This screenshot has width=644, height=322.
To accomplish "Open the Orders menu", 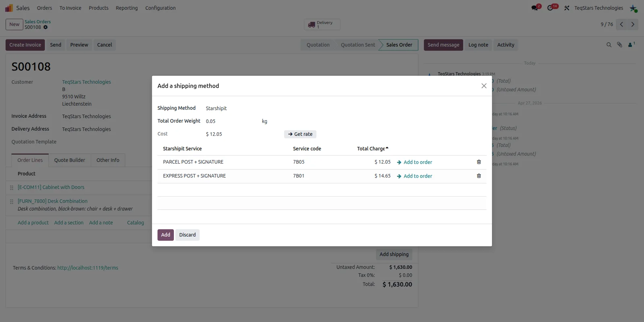I will coord(44,8).
